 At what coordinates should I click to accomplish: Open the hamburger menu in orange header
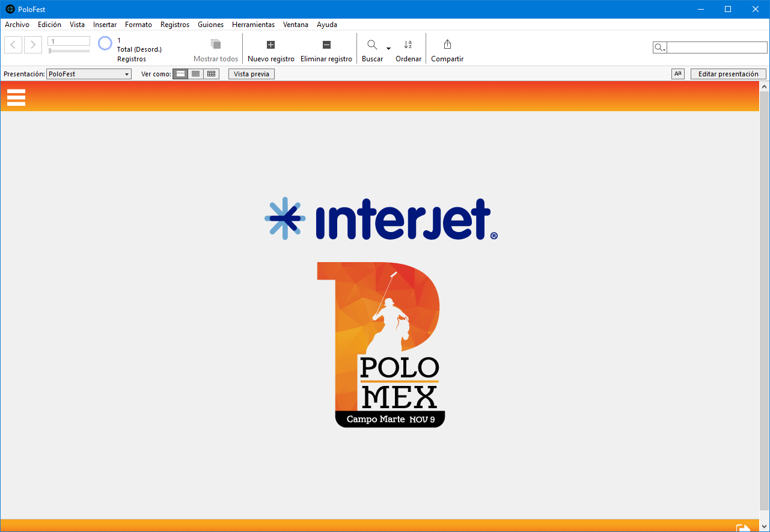16,97
